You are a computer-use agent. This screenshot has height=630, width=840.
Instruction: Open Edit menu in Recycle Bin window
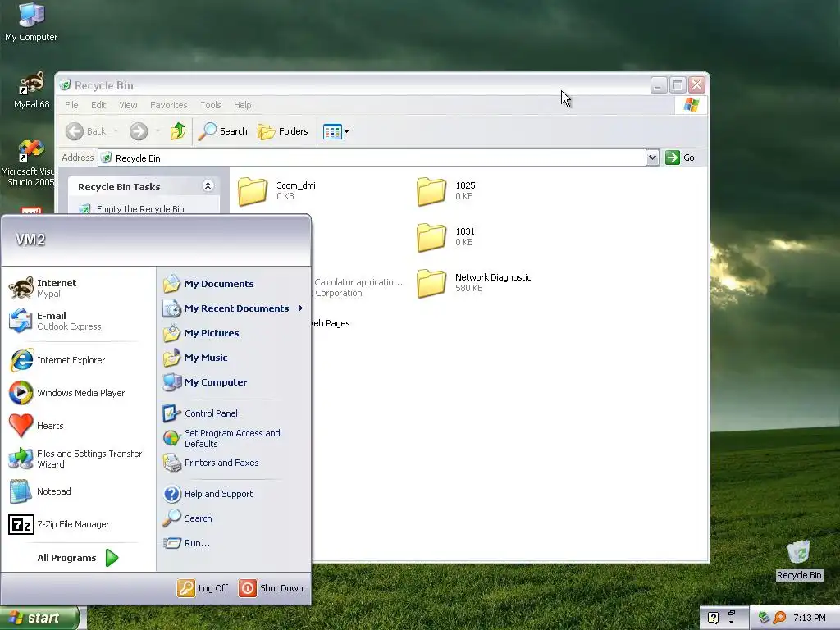98,105
